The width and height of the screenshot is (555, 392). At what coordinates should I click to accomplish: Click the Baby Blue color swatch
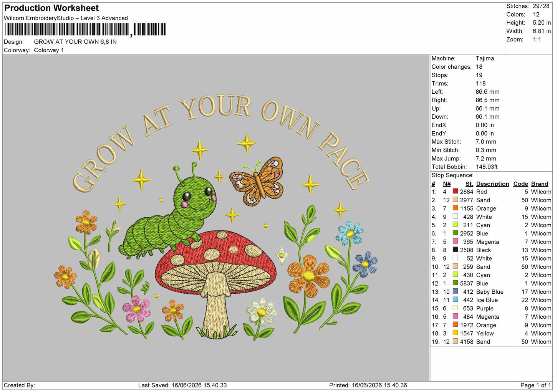pos(455,291)
